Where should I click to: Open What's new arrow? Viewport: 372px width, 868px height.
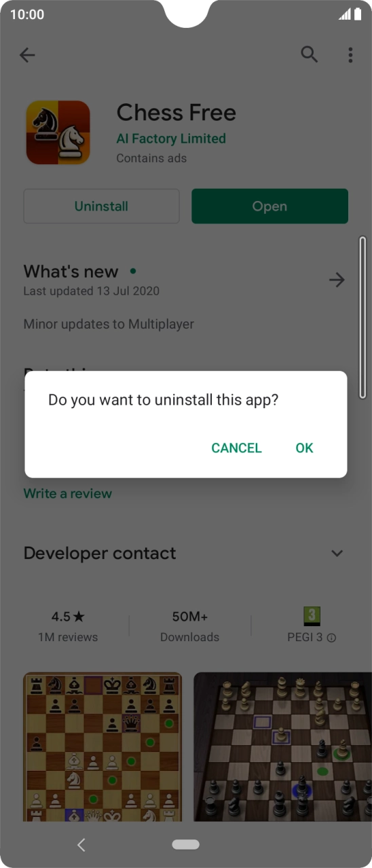point(337,280)
